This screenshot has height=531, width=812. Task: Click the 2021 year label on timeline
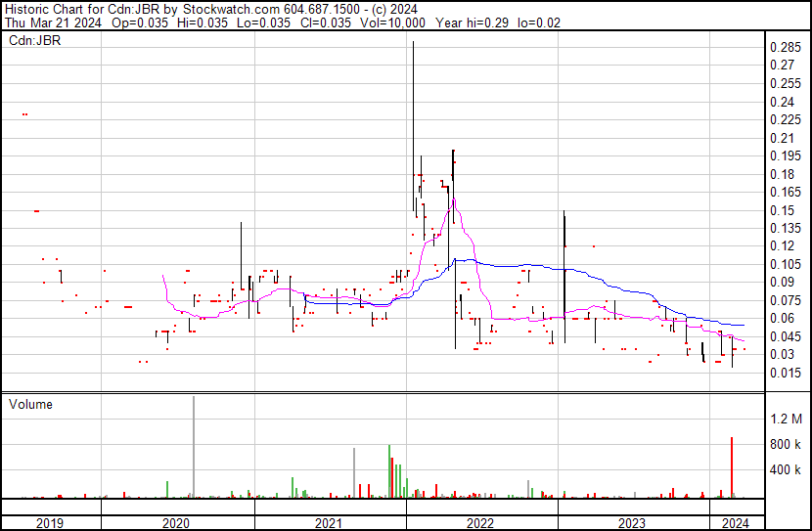[329, 523]
